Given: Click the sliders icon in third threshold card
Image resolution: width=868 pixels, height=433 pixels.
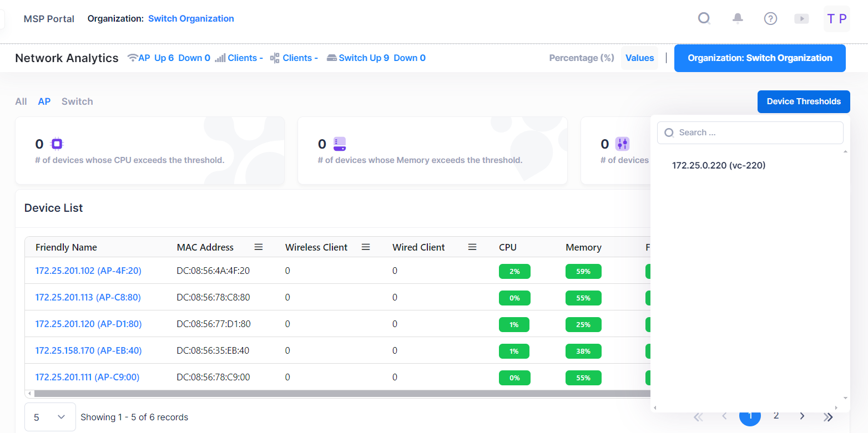Looking at the screenshot, I should click(x=623, y=144).
